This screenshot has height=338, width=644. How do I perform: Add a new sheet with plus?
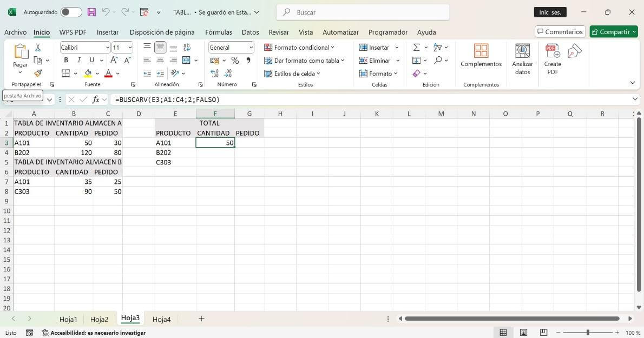[201, 319]
